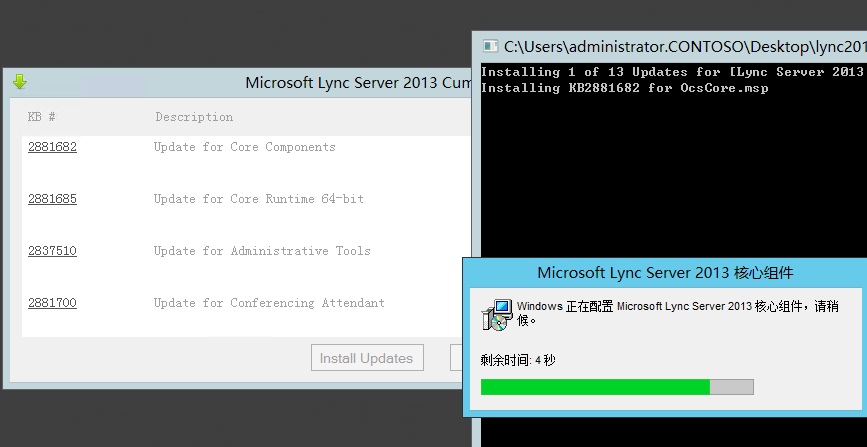Click the 'KB #' column header
This screenshot has width=867, height=447.
[41, 117]
